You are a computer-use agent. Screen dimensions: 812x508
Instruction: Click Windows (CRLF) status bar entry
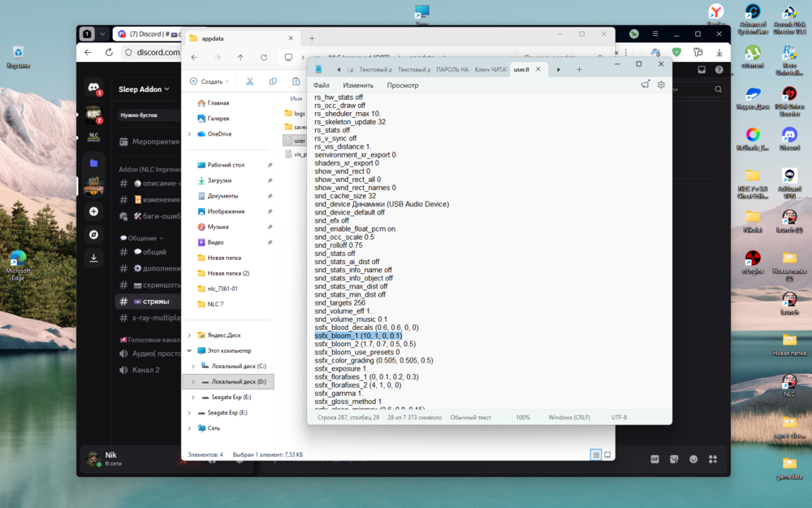point(569,417)
